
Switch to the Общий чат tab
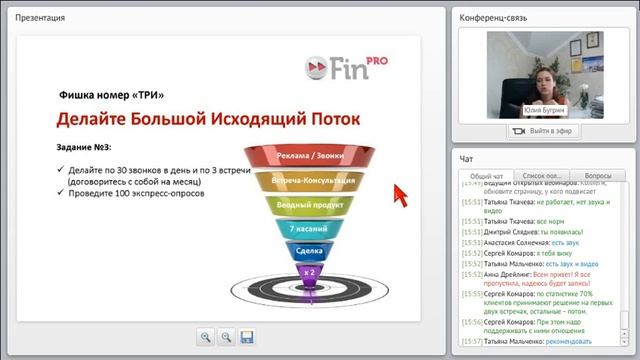(486, 176)
